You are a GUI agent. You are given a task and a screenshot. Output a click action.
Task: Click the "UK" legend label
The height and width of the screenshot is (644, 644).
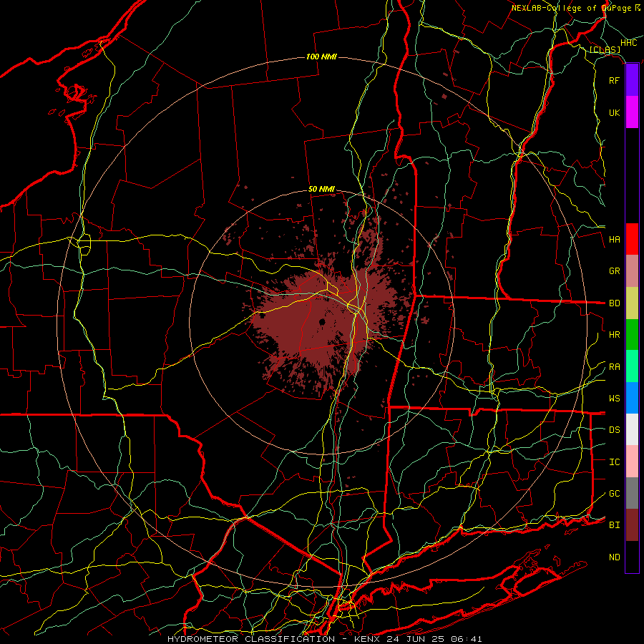coord(614,112)
